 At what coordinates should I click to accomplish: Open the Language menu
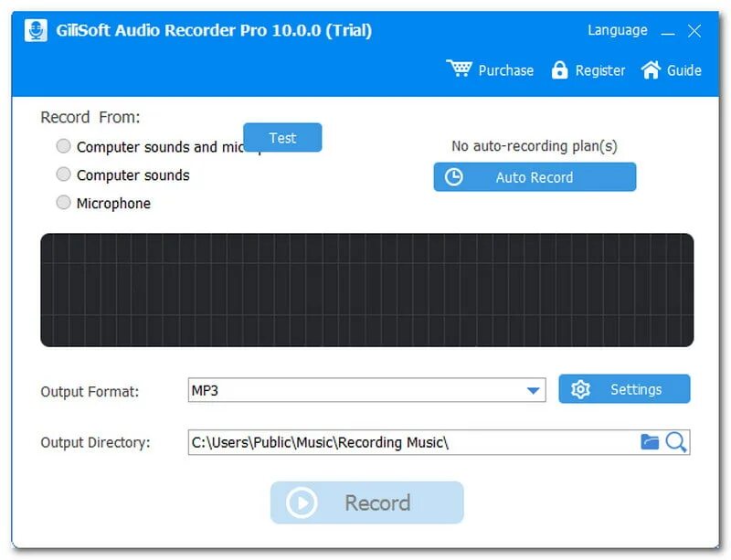(618, 30)
